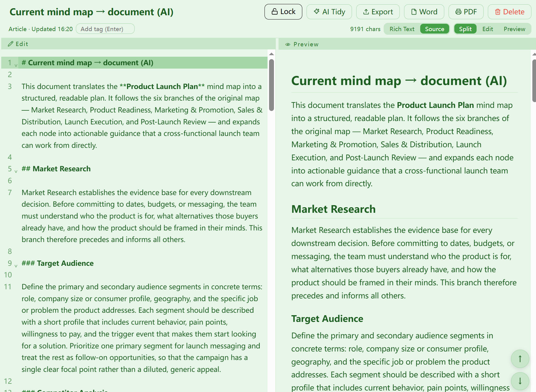Place cursor on "### Target Audience" source line
The width and height of the screenshot is (536, 392).
pyautogui.click(x=58, y=263)
